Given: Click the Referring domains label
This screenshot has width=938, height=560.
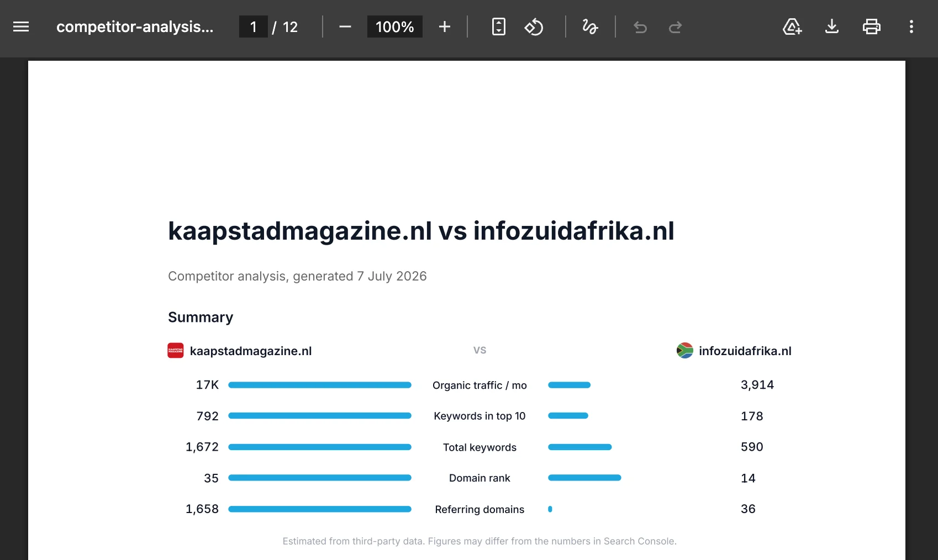Looking at the screenshot, I should click(479, 510).
